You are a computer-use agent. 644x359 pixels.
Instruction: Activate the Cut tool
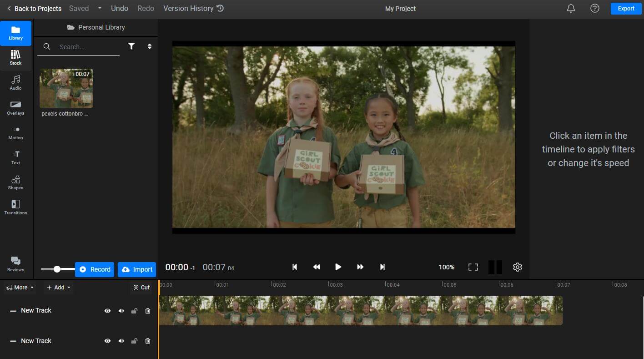(x=141, y=288)
